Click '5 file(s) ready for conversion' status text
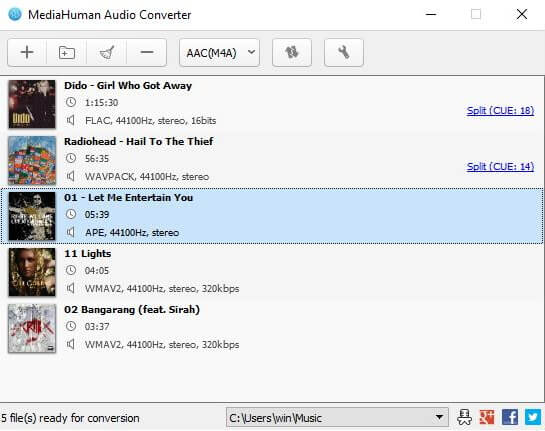545x431 pixels. (70, 418)
